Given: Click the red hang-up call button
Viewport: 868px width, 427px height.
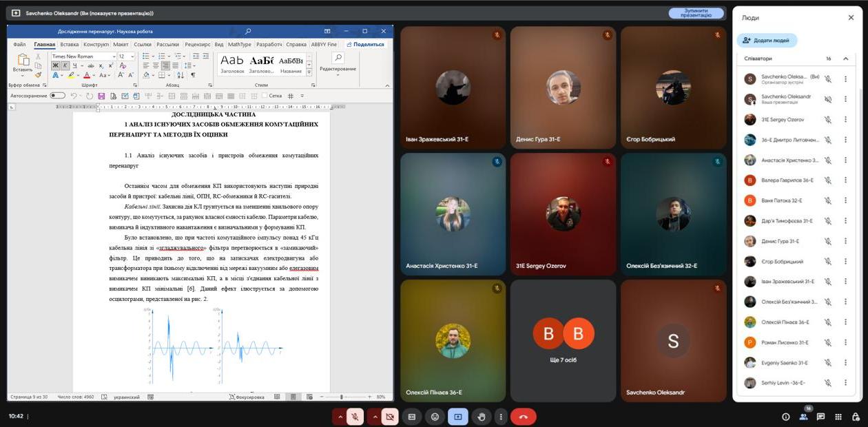Looking at the screenshot, I should 523,417.
